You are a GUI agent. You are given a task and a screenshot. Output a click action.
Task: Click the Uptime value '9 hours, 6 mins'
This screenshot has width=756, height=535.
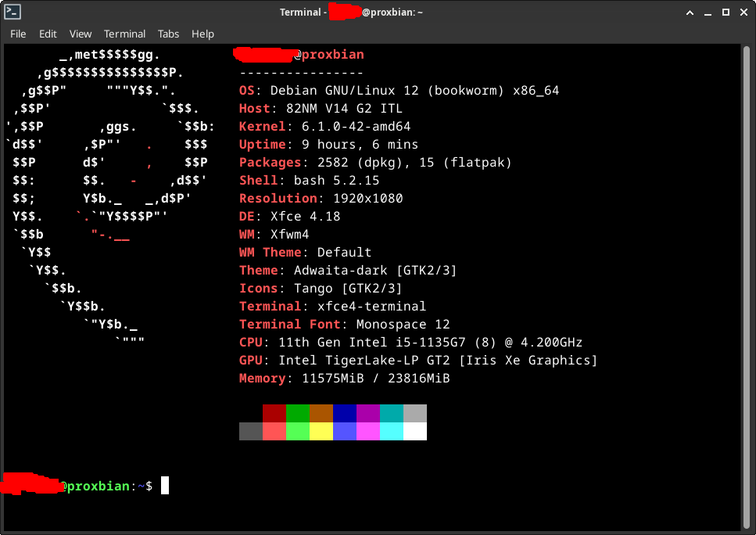click(360, 144)
